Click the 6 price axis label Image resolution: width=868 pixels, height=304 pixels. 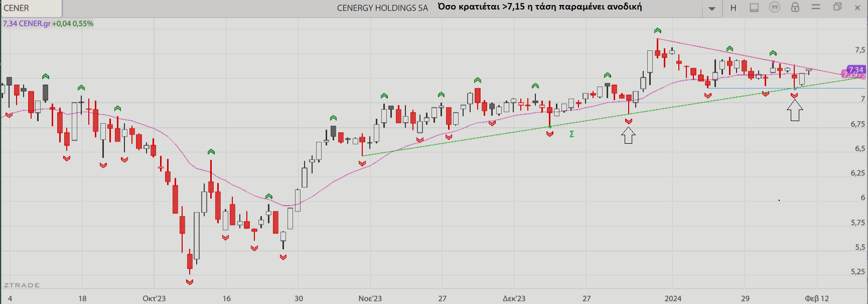(x=863, y=197)
